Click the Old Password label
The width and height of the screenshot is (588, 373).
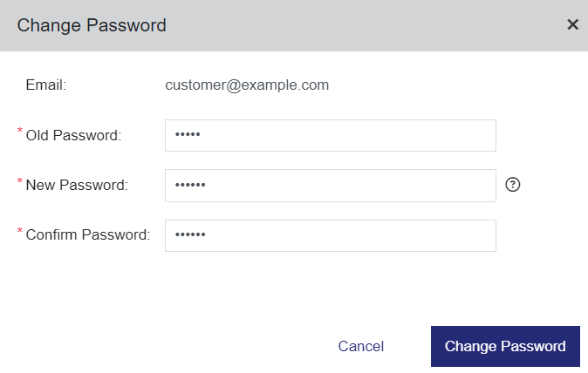(x=73, y=136)
